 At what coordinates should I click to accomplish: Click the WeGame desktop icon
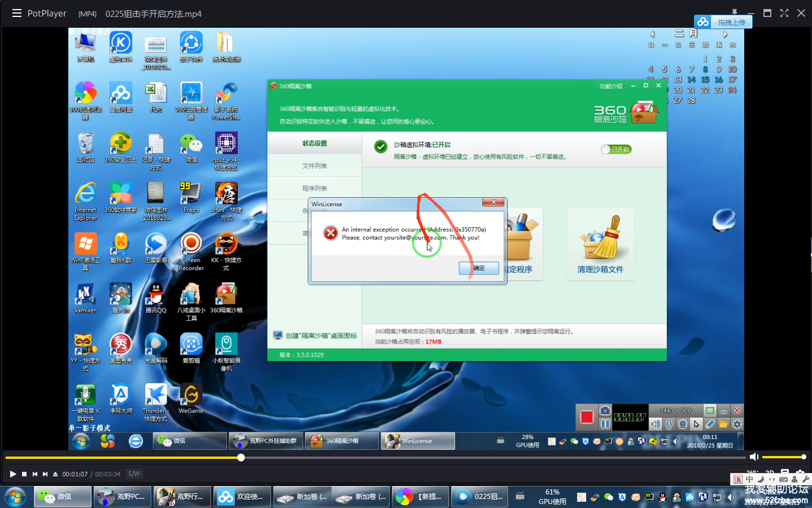191,399
